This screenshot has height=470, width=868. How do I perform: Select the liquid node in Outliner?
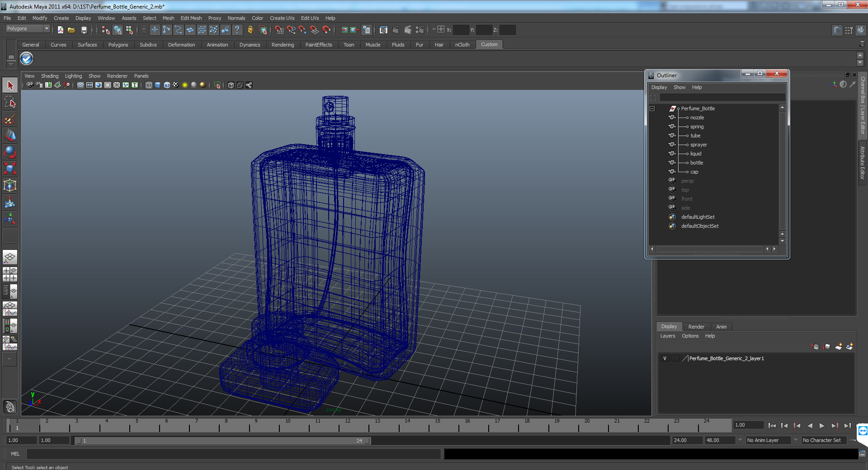696,154
